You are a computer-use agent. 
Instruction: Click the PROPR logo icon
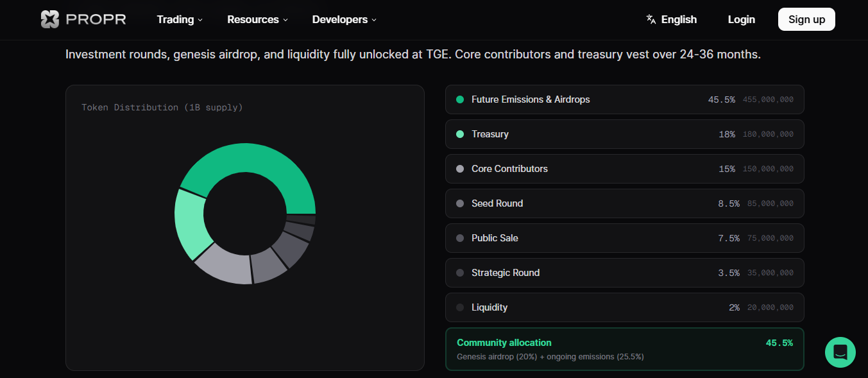(50, 19)
